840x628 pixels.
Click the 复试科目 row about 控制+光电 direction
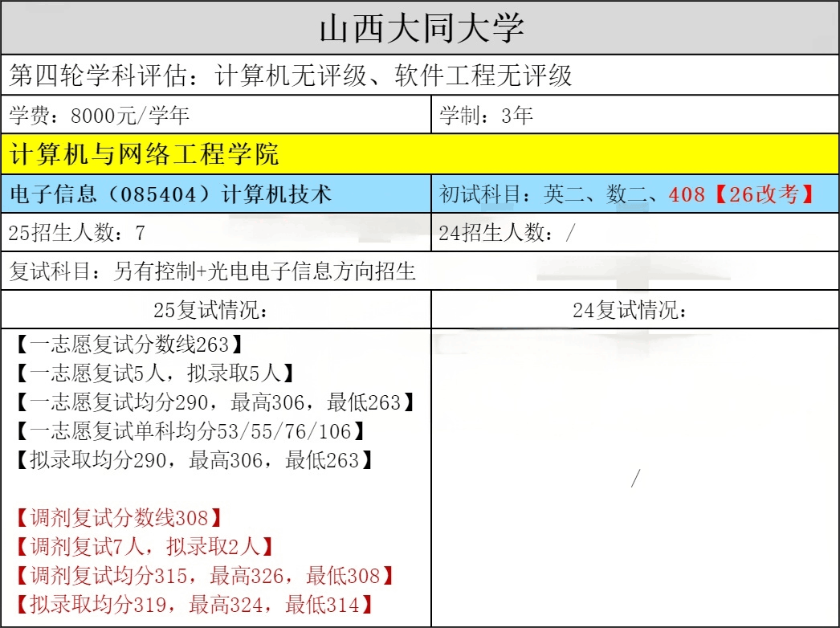click(212, 271)
